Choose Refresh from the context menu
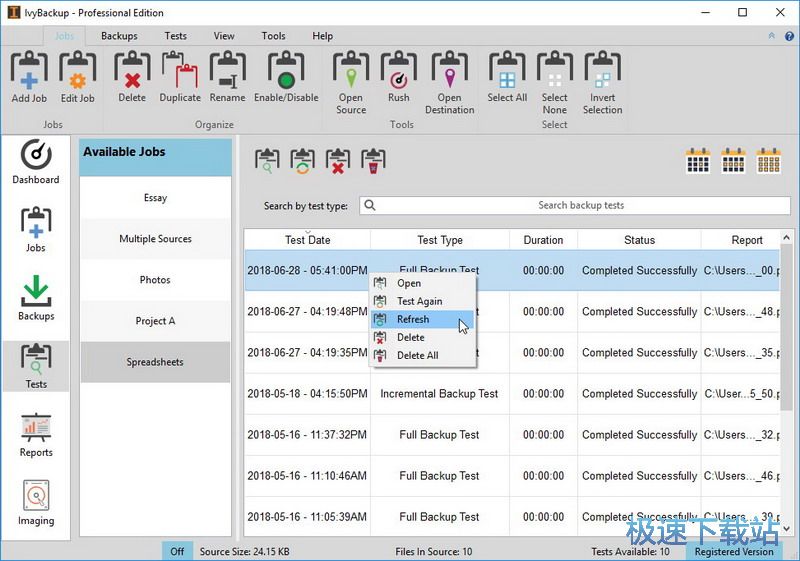Screen dimensions: 800x561 coord(413,319)
